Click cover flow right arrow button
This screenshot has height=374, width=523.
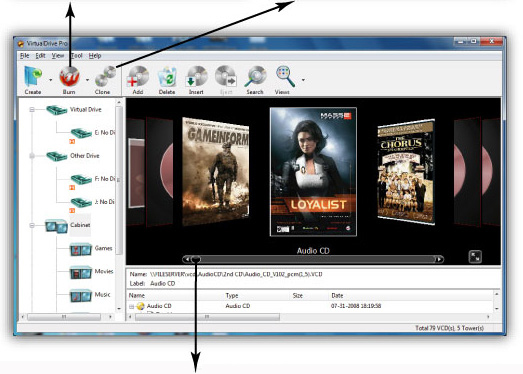tap(439, 259)
